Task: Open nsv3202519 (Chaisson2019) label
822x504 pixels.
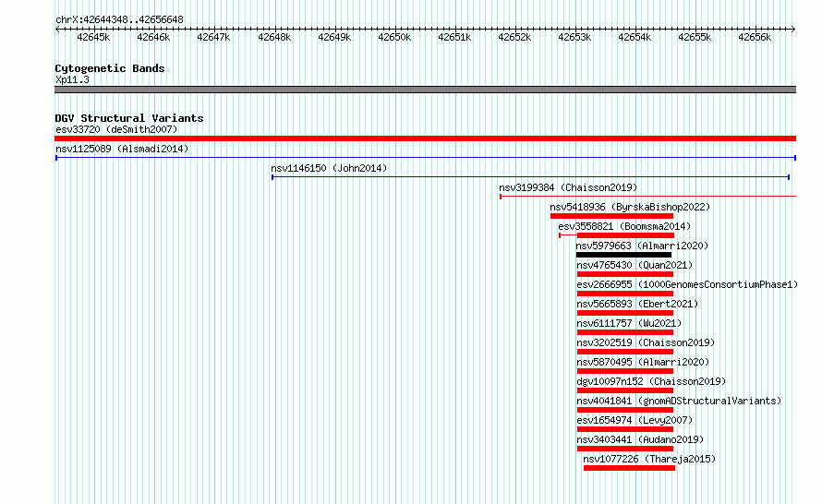Action: pyautogui.click(x=646, y=342)
